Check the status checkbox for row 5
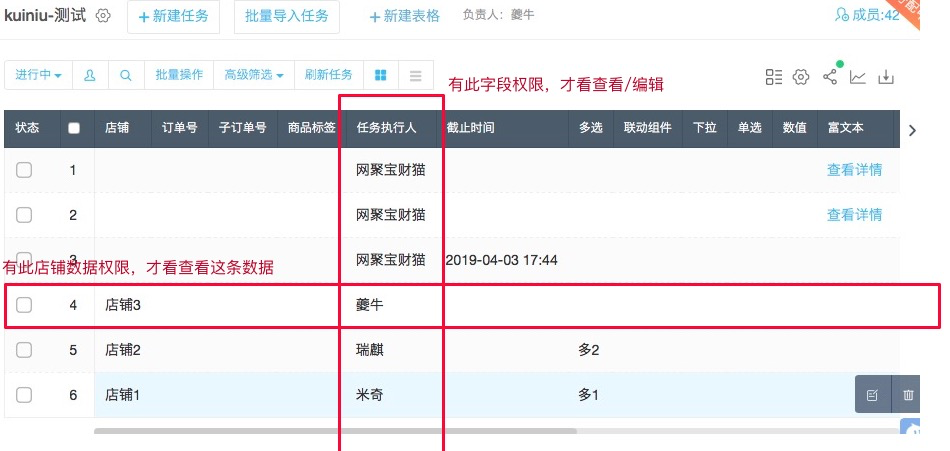950x451 pixels. 24,350
